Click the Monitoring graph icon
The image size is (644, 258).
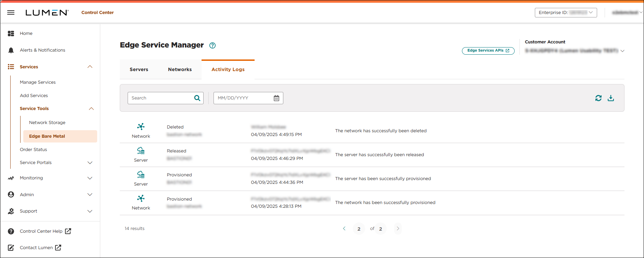(x=11, y=178)
